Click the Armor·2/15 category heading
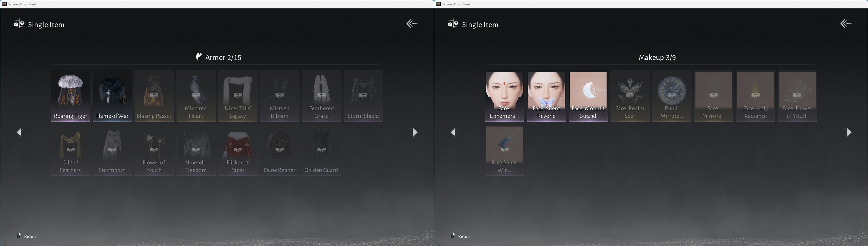This screenshot has height=246, width=868. 219,57
